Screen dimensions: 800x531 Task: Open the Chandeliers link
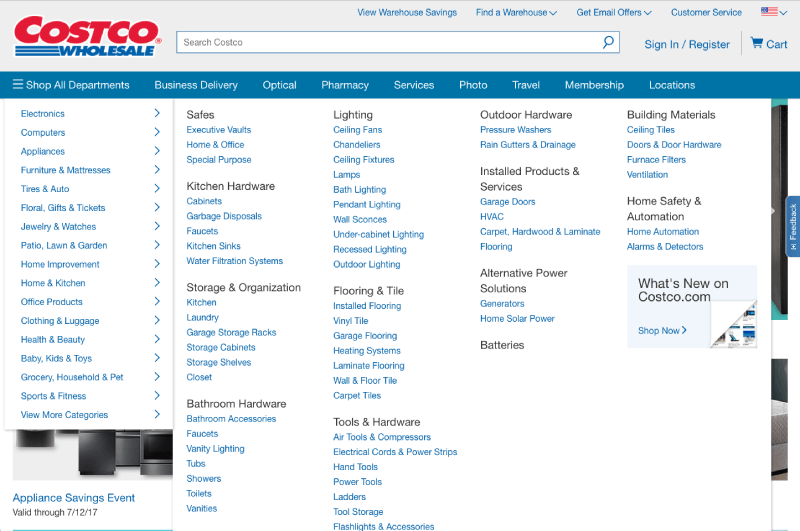tap(357, 145)
